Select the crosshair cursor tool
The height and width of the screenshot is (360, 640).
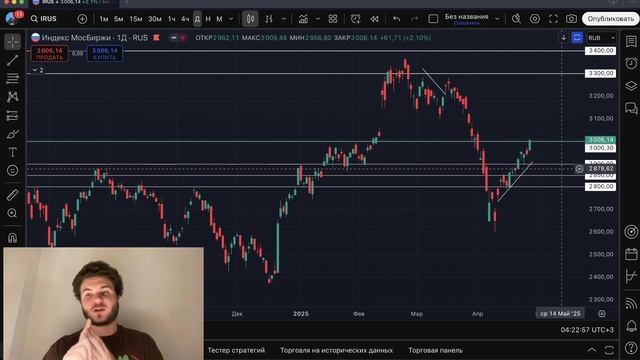[13, 42]
